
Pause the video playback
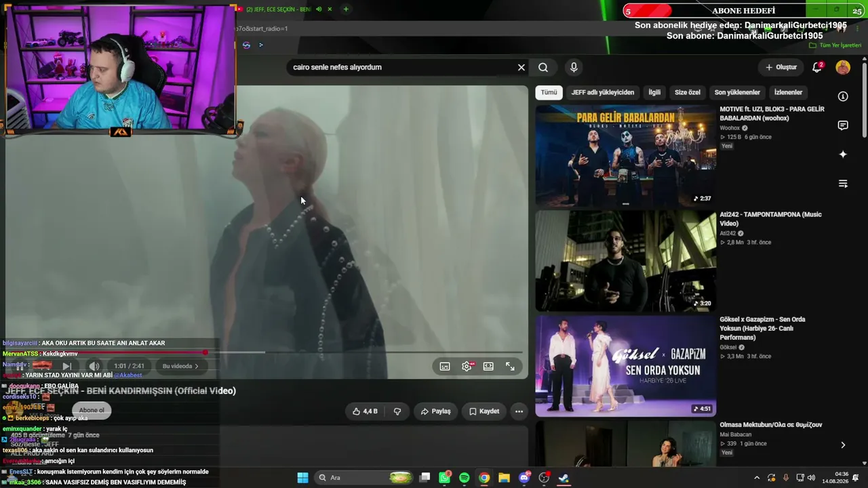click(x=20, y=366)
